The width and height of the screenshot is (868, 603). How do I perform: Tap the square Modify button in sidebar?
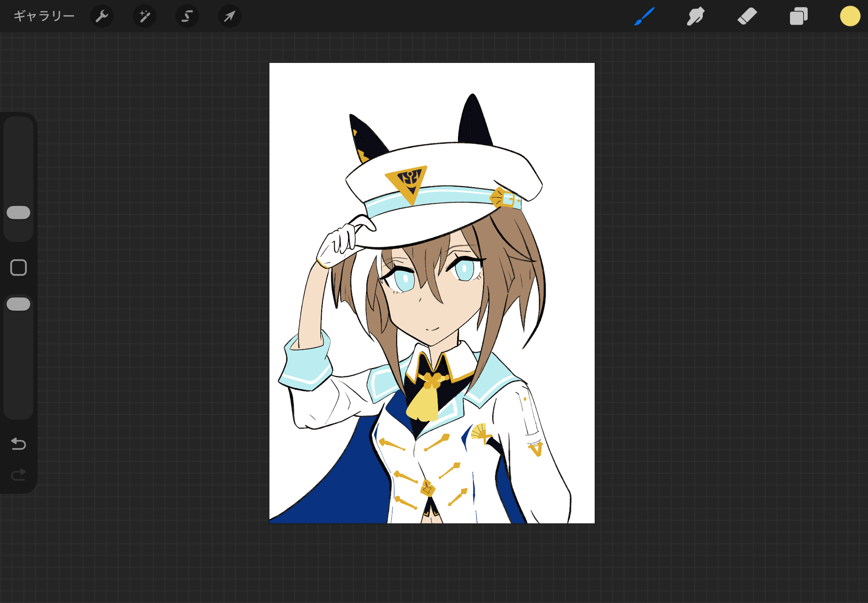tap(18, 267)
